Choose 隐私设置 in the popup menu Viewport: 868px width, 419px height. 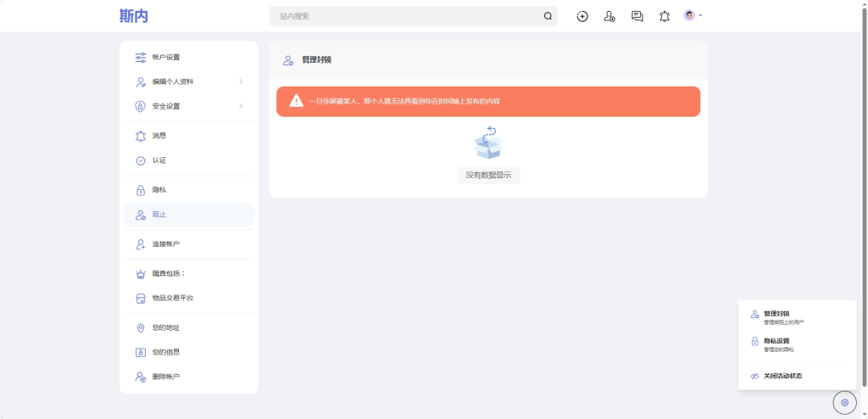(x=798, y=344)
